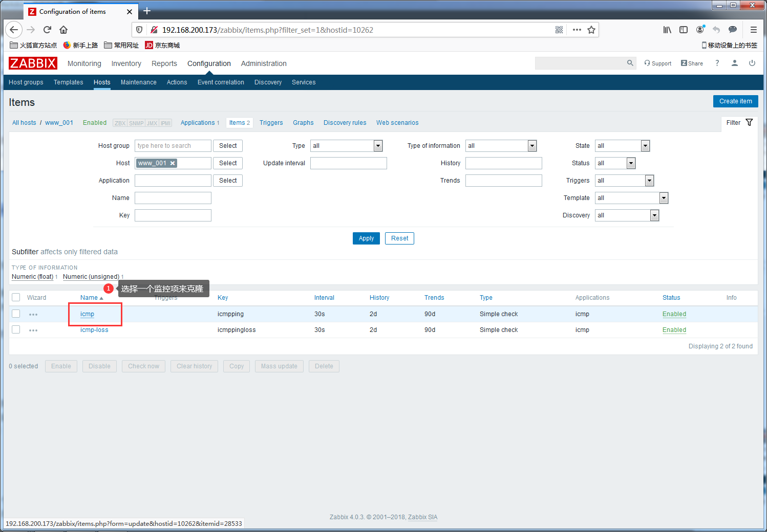Open the browser home page icon

point(63,30)
